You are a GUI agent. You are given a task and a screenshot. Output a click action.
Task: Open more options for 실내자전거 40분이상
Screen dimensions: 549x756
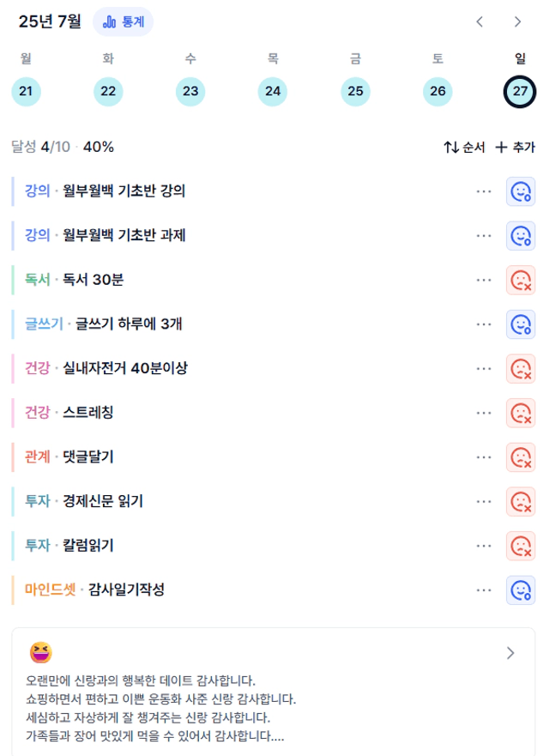[484, 369]
